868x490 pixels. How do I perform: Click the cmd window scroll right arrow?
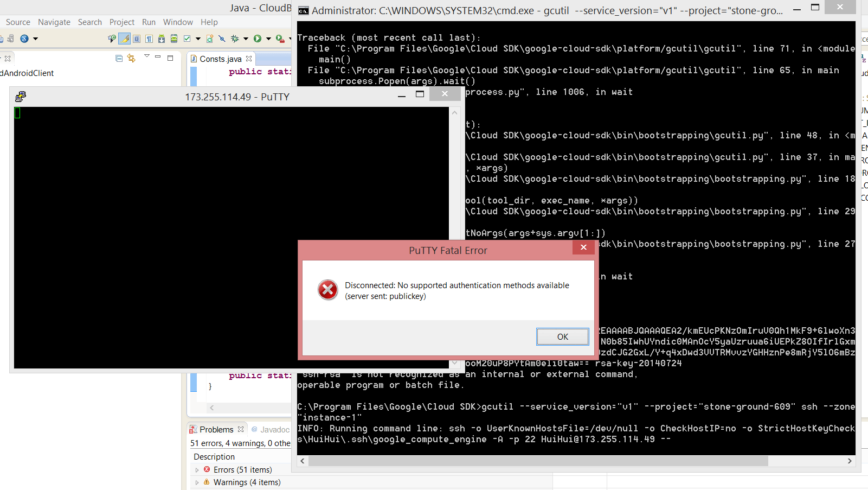coord(850,461)
